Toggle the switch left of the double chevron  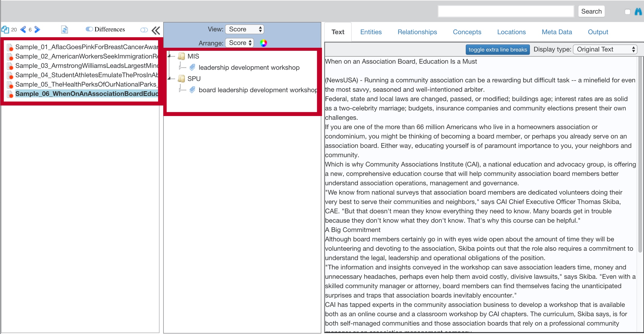pyautogui.click(x=144, y=30)
